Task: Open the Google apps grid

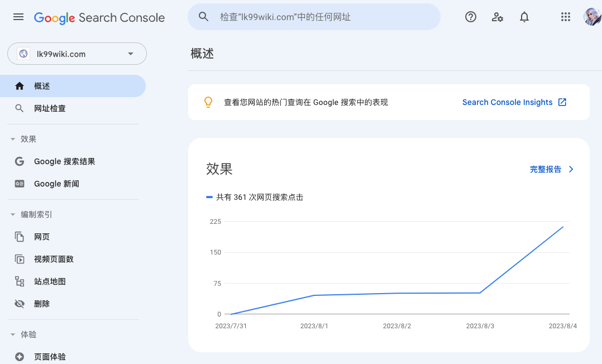Action: pos(566,17)
